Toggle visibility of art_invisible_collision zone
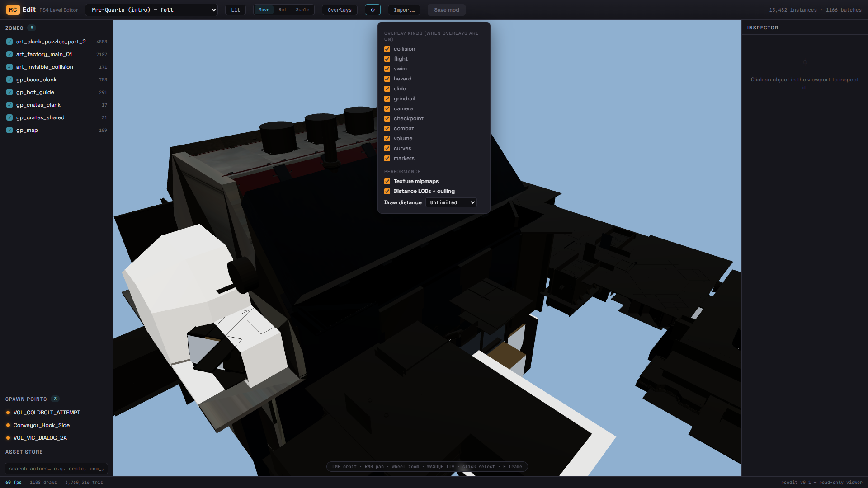Image resolution: width=868 pixels, height=488 pixels. [x=9, y=67]
